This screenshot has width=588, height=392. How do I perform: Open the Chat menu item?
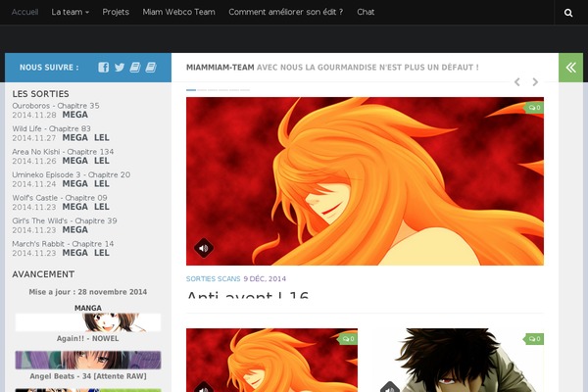[x=366, y=12]
